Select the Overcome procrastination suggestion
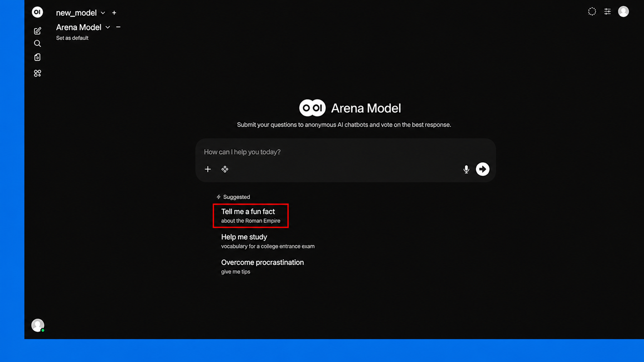This screenshot has width=644, height=362. pyautogui.click(x=262, y=267)
